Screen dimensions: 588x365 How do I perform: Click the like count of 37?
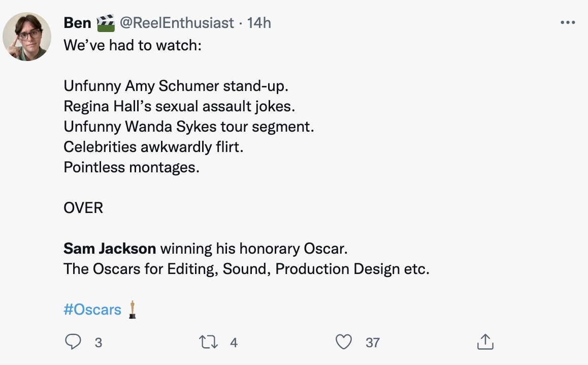tap(373, 343)
